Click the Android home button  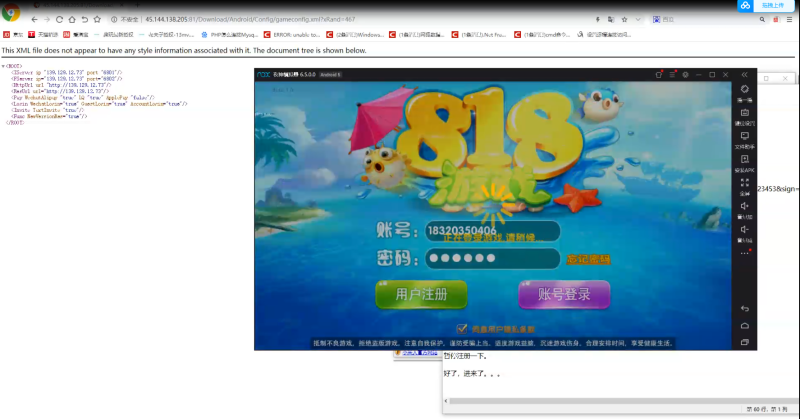pos(744,326)
